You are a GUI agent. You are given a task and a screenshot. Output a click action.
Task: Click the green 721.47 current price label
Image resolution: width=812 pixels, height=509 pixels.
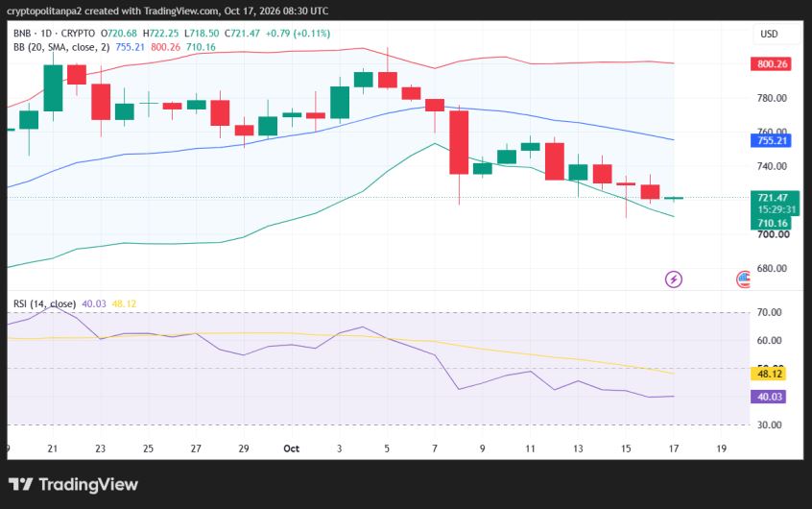tap(775, 198)
